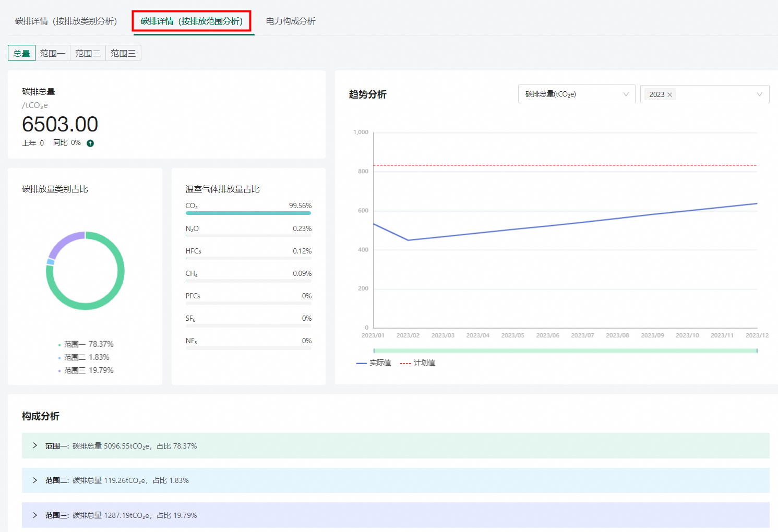Open 碳排详情（按排放类别分析）tab
778x532 pixels.
tap(66, 21)
